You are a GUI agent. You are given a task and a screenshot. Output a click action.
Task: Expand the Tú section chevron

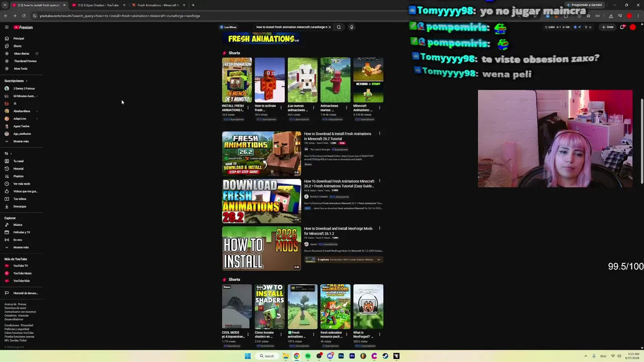point(11,153)
